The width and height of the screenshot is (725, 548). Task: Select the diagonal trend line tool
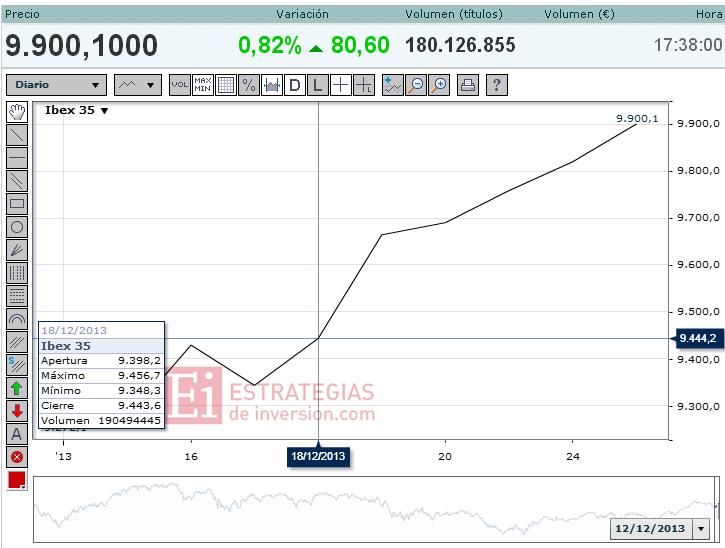point(17,135)
